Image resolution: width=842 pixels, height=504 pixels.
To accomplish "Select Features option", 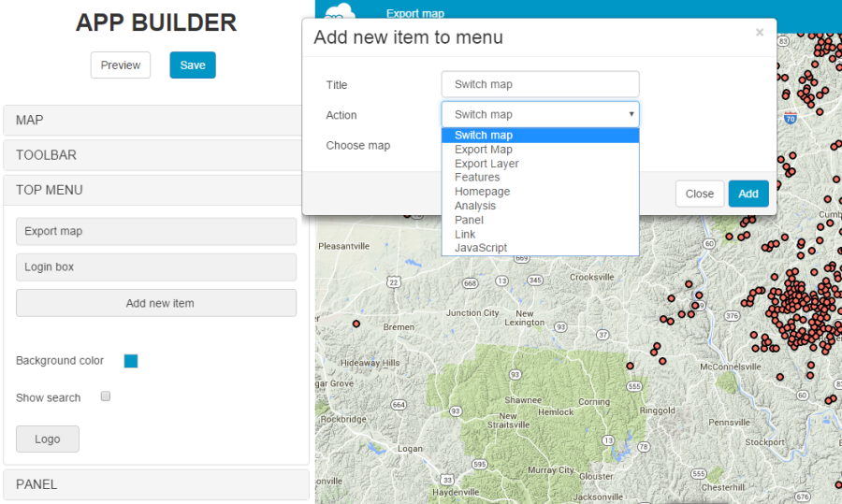I will 540,177.
